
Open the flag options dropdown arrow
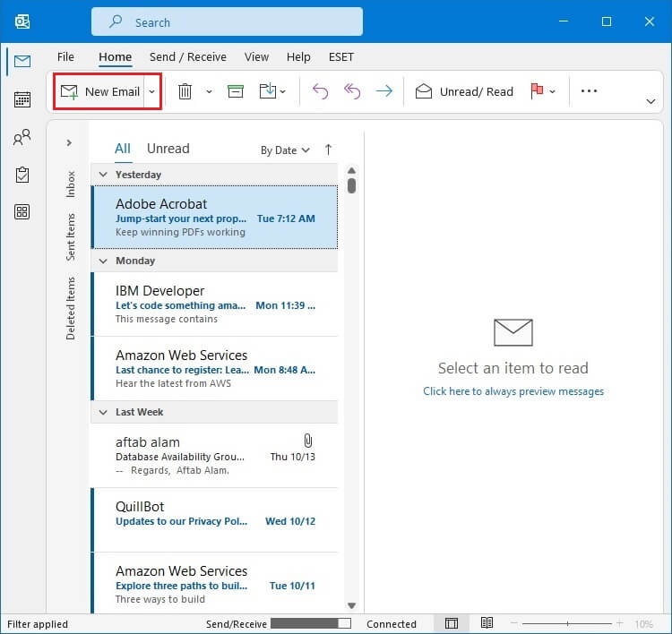pyautogui.click(x=553, y=91)
